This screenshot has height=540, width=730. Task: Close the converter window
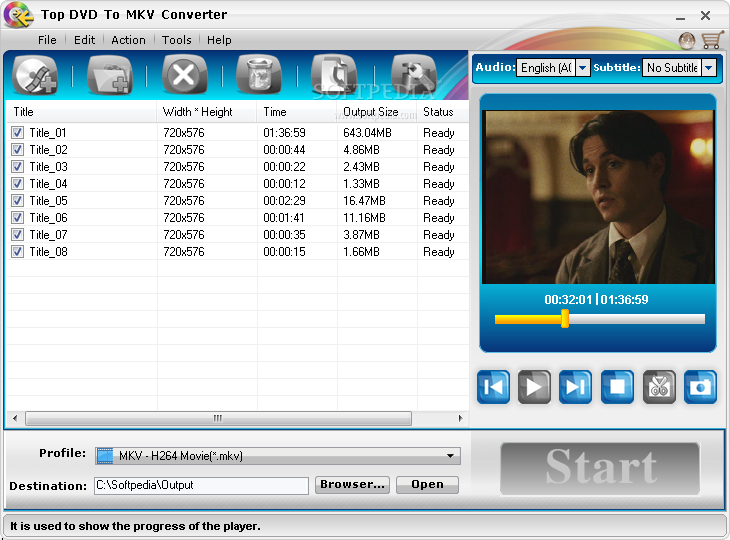[705, 16]
